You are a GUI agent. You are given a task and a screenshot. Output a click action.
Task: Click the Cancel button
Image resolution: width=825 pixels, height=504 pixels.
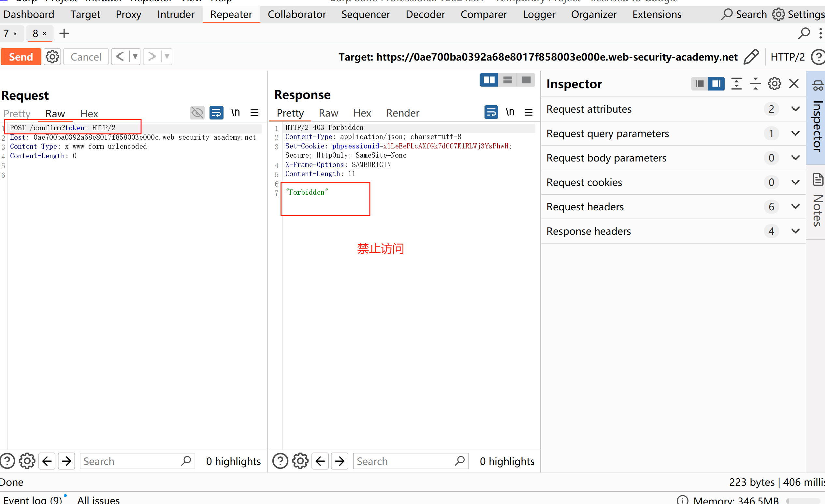click(x=86, y=57)
